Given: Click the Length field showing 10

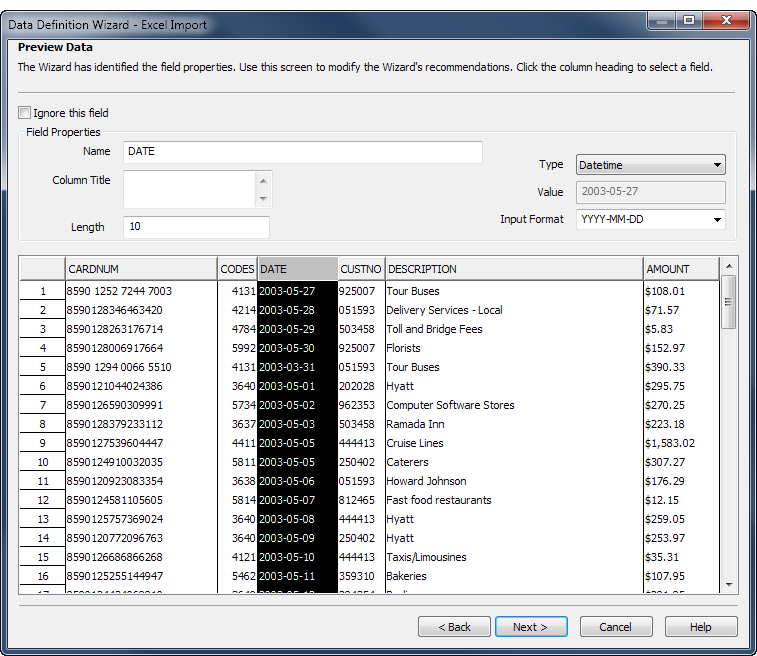Looking at the screenshot, I should click(196, 227).
